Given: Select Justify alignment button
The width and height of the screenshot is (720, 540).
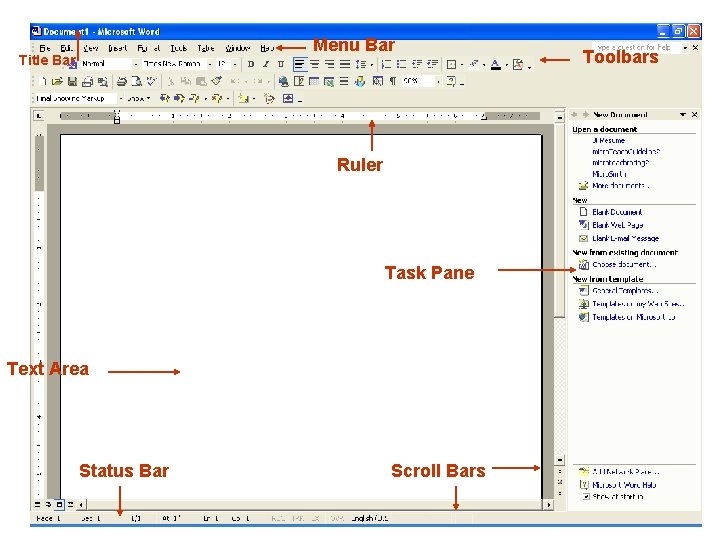Looking at the screenshot, I should [345, 64].
